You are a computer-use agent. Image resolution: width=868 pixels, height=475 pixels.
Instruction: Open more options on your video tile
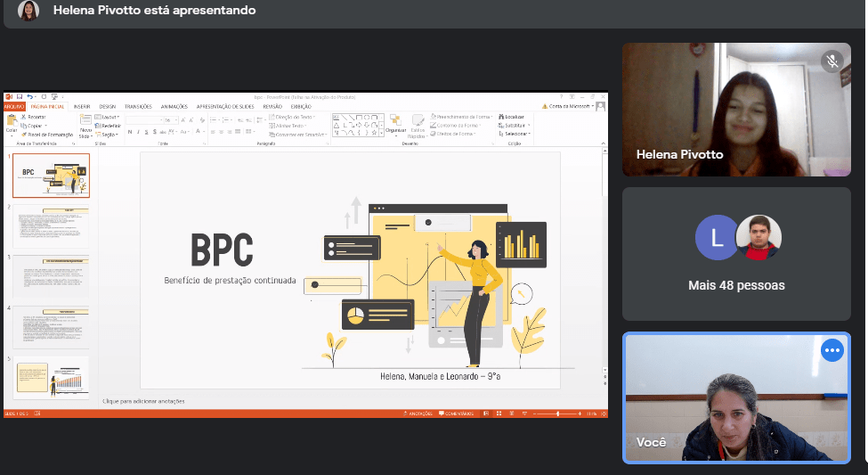pyautogui.click(x=831, y=350)
